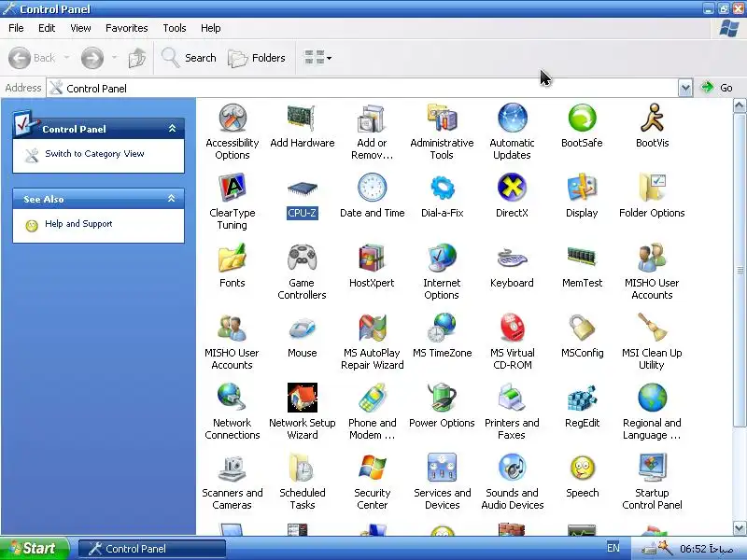This screenshot has height=560, width=747.
Task: Open the Edit menu
Action: point(47,28)
